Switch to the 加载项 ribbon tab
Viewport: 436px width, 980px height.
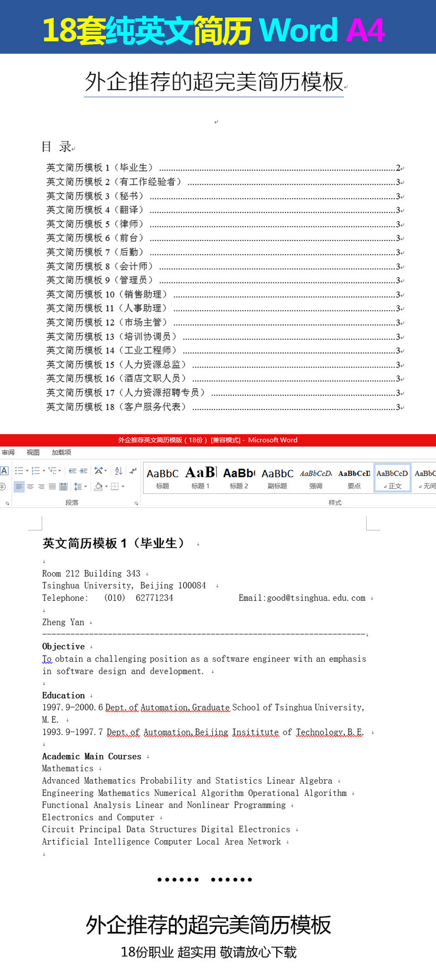[61, 453]
